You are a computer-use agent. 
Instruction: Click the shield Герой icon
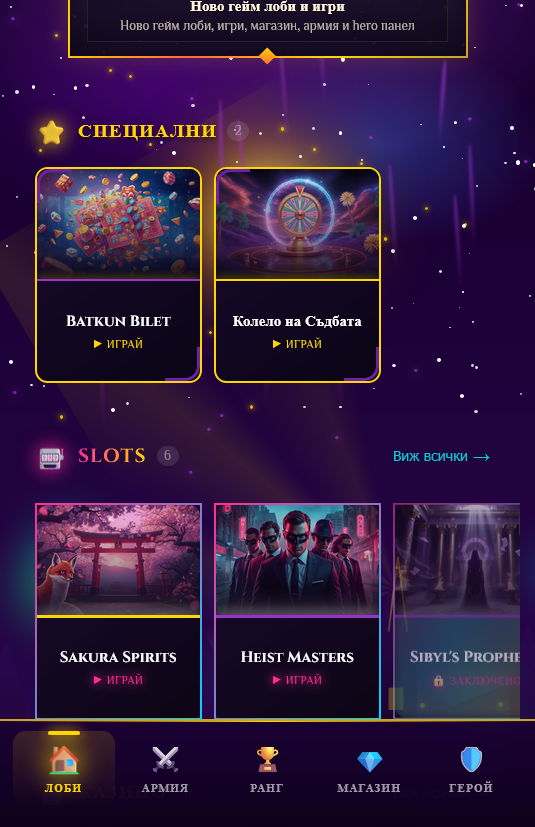471,759
